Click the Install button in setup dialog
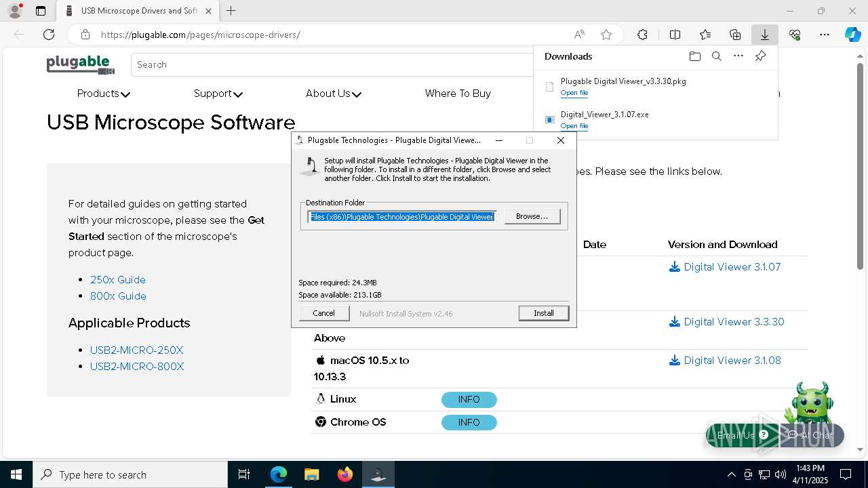 [x=543, y=313]
